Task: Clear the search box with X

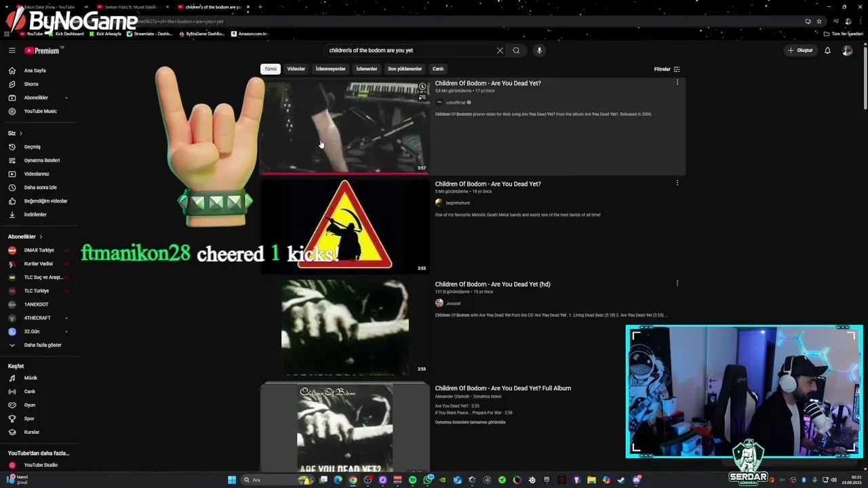Action: point(500,50)
